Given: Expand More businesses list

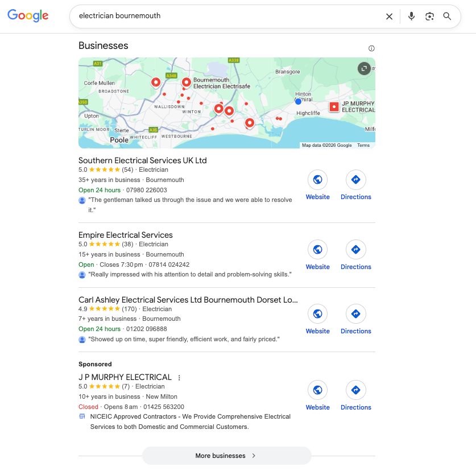Looking at the screenshot, I should tap(226, 456).
